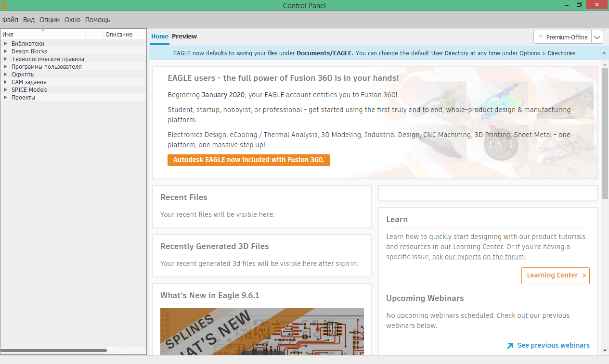Screen dimensions: 609x364
Task: Select the Библиотеки tree item
Action: (28, 44)
